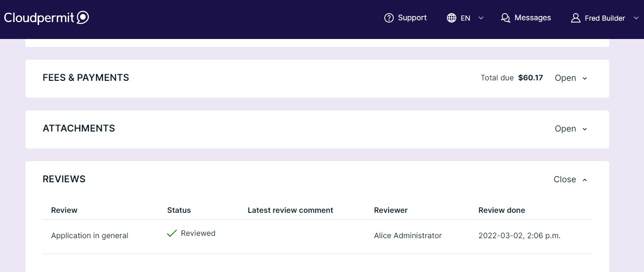Click the Total due $60.17 amount
This screenshot has height=272, width=644.
tap(531, 78)
